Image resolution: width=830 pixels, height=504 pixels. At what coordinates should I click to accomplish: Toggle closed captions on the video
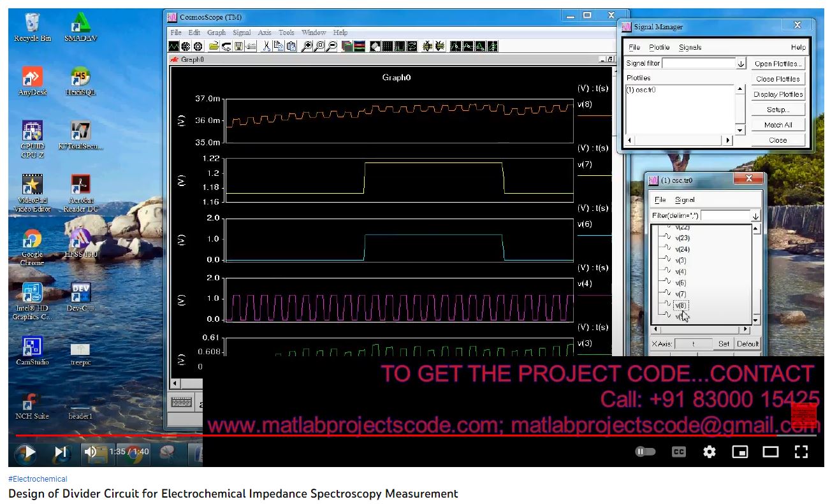(x=679, y=452)
